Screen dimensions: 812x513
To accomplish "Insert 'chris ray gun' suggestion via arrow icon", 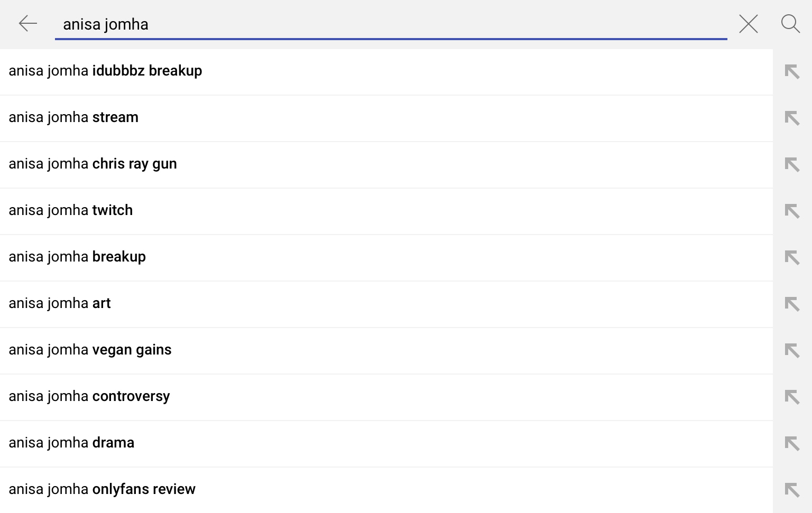I will (792, 164).
